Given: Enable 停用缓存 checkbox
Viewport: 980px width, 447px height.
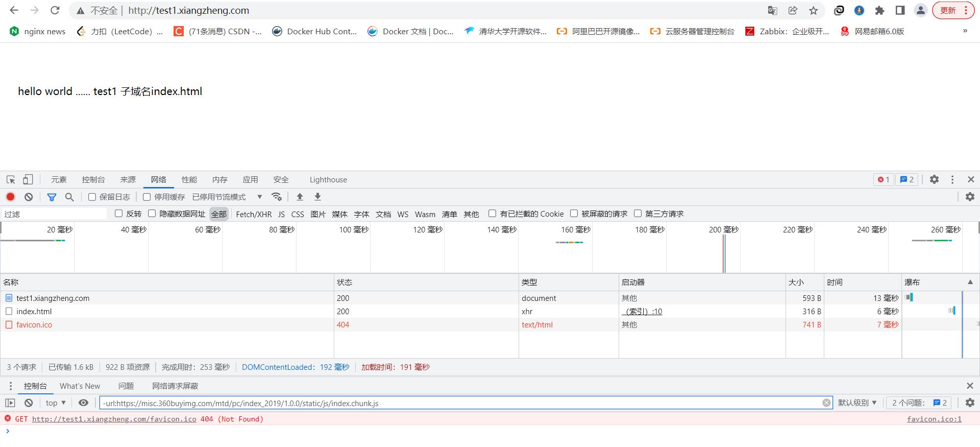Looking at the screenshot, I should [147, 197].
